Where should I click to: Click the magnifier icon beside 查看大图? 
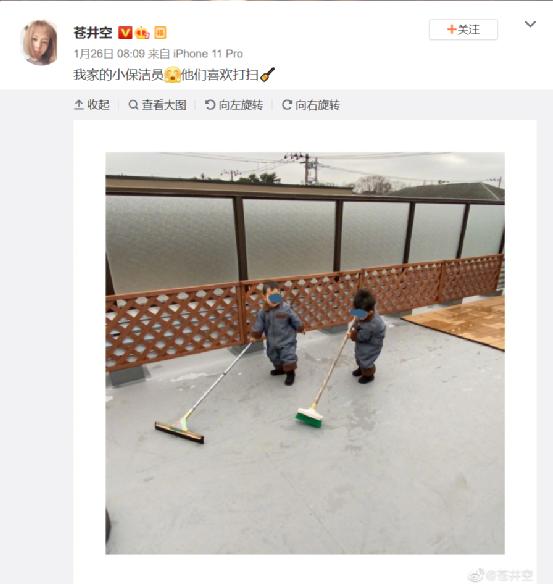(x=133, y=105)
